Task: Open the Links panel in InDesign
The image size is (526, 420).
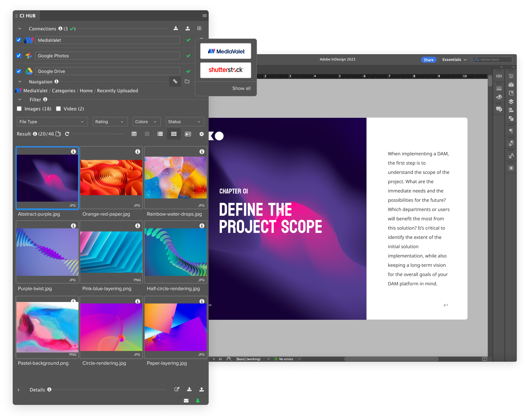Action: tap(499, 76)
